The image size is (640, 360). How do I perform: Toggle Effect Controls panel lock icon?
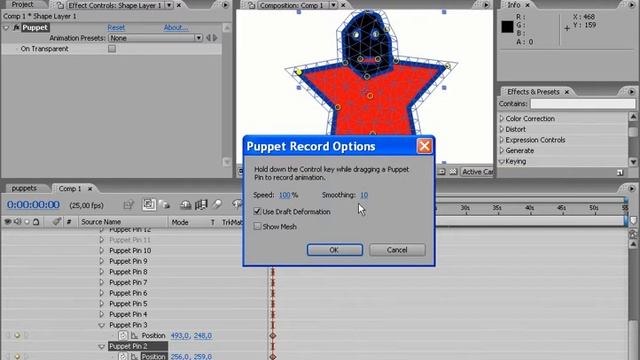pos(60,5)
